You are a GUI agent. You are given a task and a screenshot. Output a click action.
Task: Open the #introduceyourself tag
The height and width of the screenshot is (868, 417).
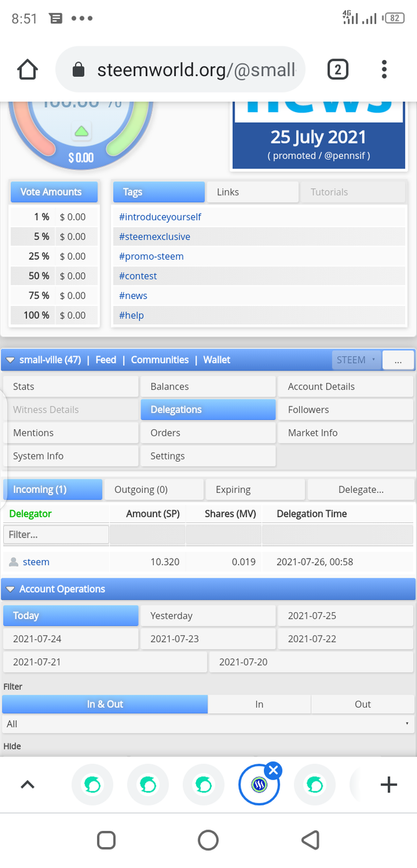[160, 217]
